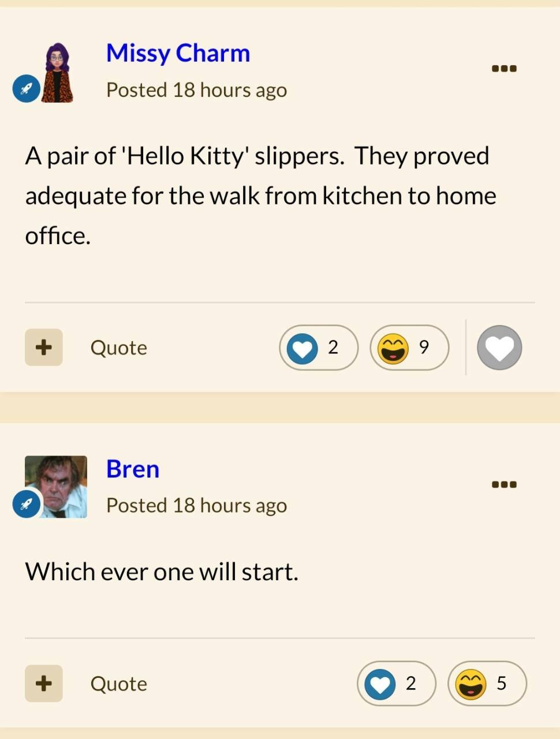Toggle multiquote plus on Bren's post
The image size is (560, 739).
43,683
